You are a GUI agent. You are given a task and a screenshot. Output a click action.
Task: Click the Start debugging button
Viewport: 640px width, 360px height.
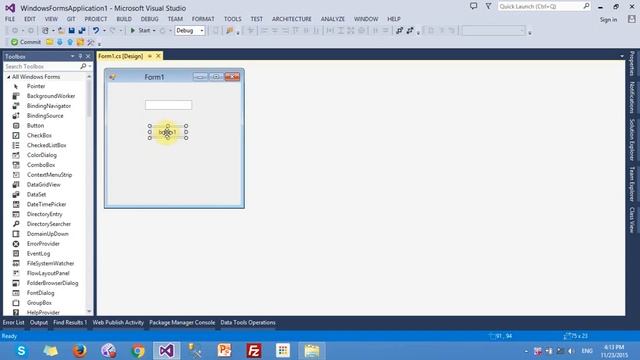click(140, 31)
